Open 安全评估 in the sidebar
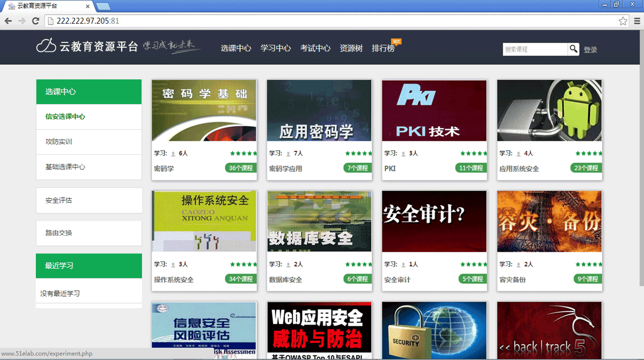Image resolution: width=644 pixels, height=360 pixels. click(x=89, y=200)
